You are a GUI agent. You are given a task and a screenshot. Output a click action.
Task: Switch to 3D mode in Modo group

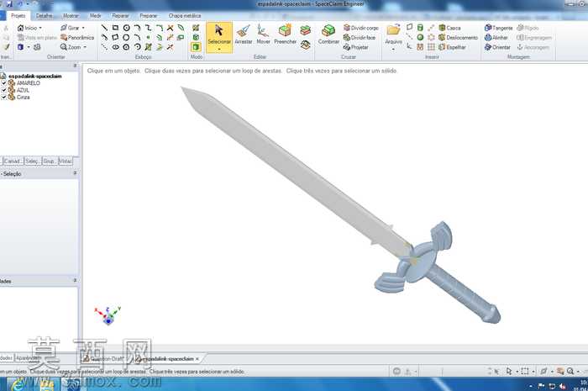point(196,47)
